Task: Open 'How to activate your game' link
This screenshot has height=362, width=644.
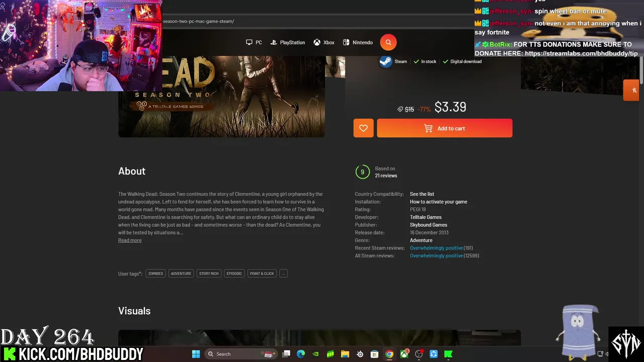Action: click(439, 202)
